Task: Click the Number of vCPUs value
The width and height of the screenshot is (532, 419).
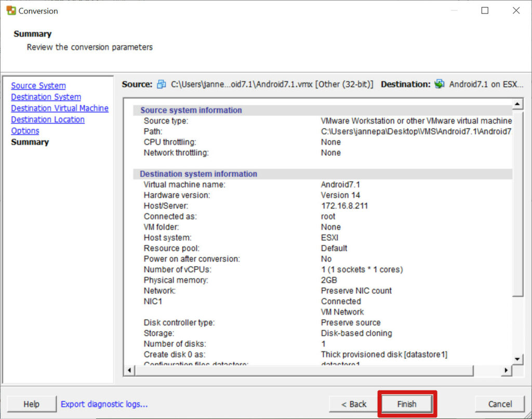Action: coord(362,269)
